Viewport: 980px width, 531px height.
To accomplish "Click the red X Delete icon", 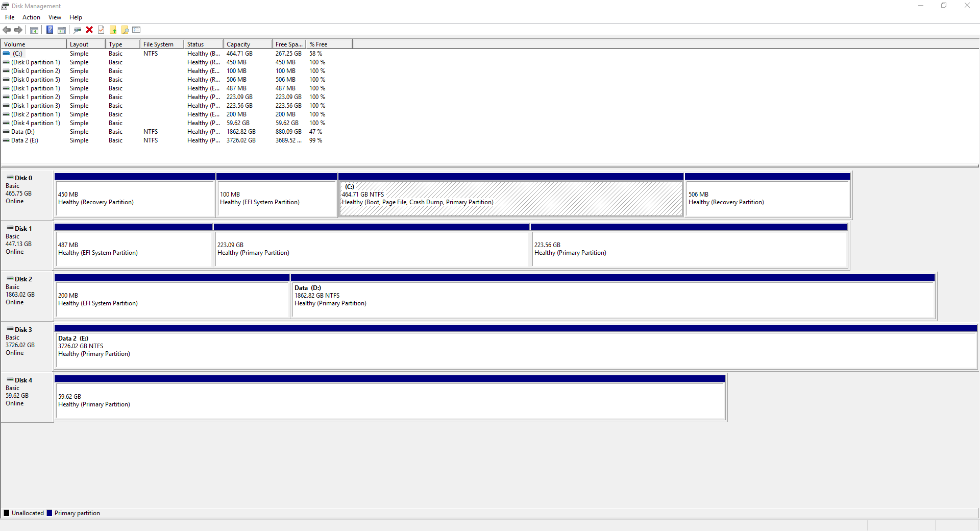I will pos(89,30).
